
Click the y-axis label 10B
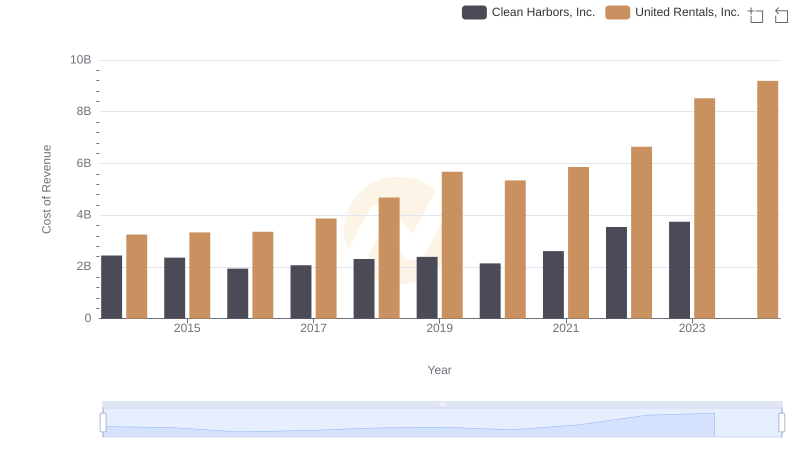81,60
